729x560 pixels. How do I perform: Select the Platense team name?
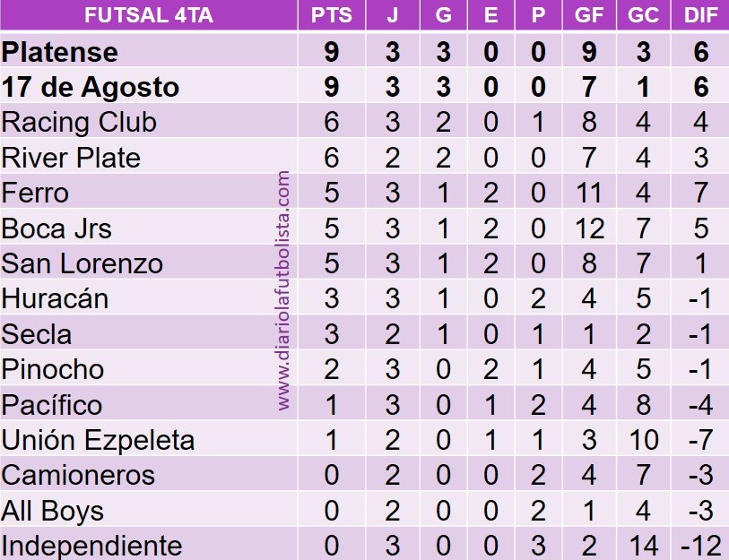(x=60, y=52)
